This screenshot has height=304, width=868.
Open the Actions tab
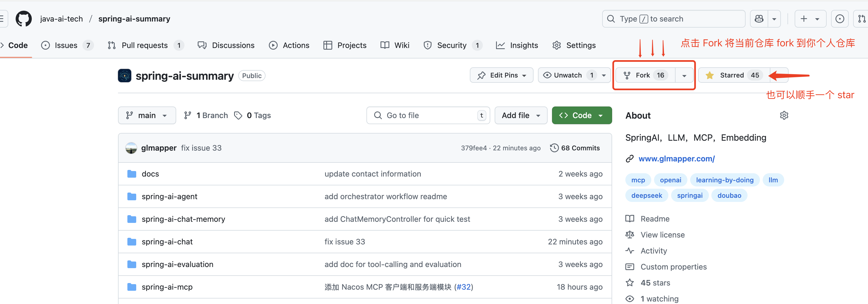(x=289, y=45)
